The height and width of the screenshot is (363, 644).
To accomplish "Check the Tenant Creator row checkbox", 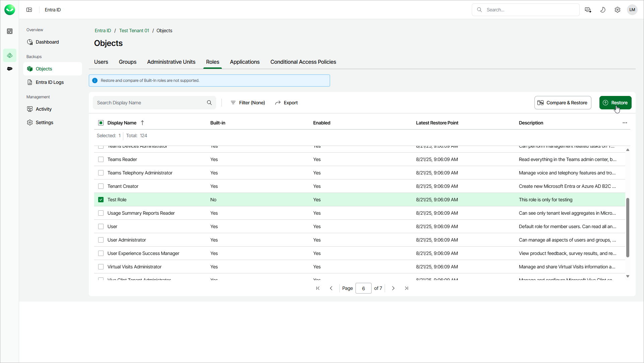I will coord(101,186).
